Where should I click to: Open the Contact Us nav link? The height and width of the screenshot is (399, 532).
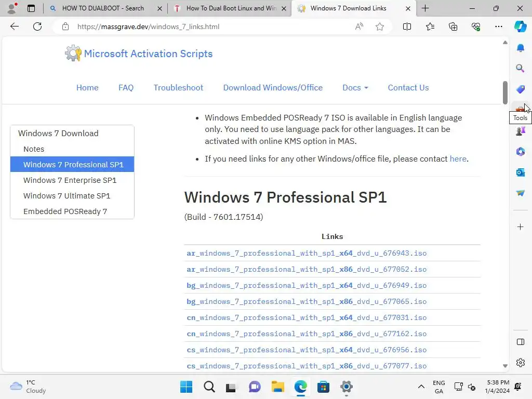[x=408, y=87]
